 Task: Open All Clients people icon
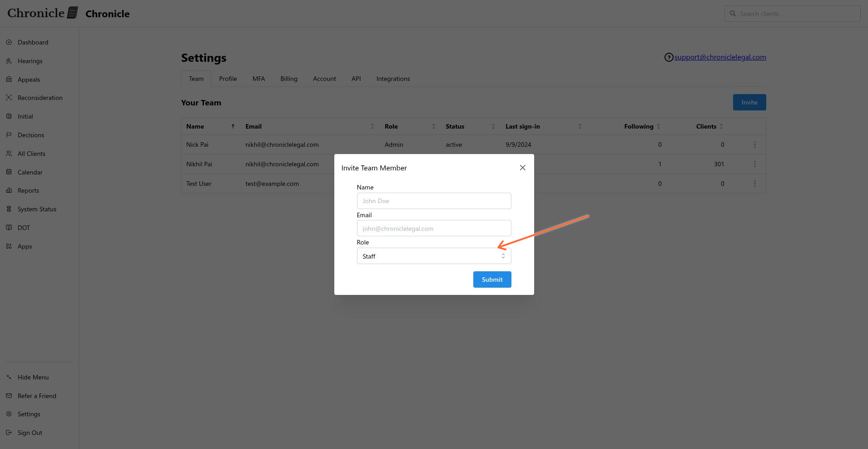[9, 154]
